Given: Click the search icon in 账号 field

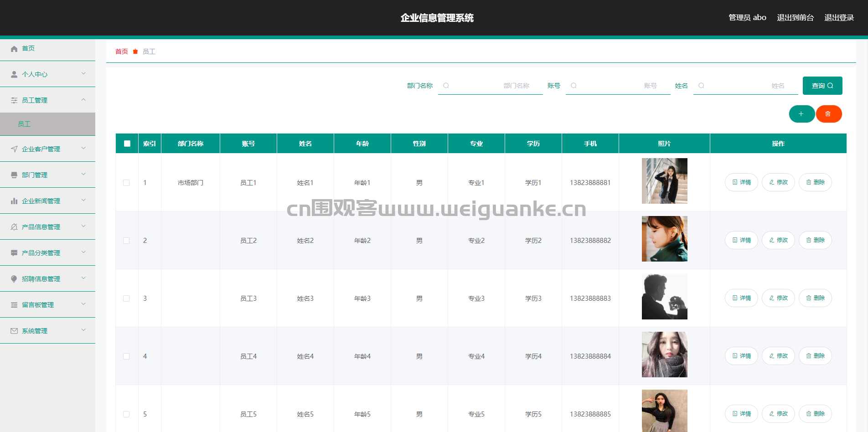Looking at the screenshot, I should [574, 86].
